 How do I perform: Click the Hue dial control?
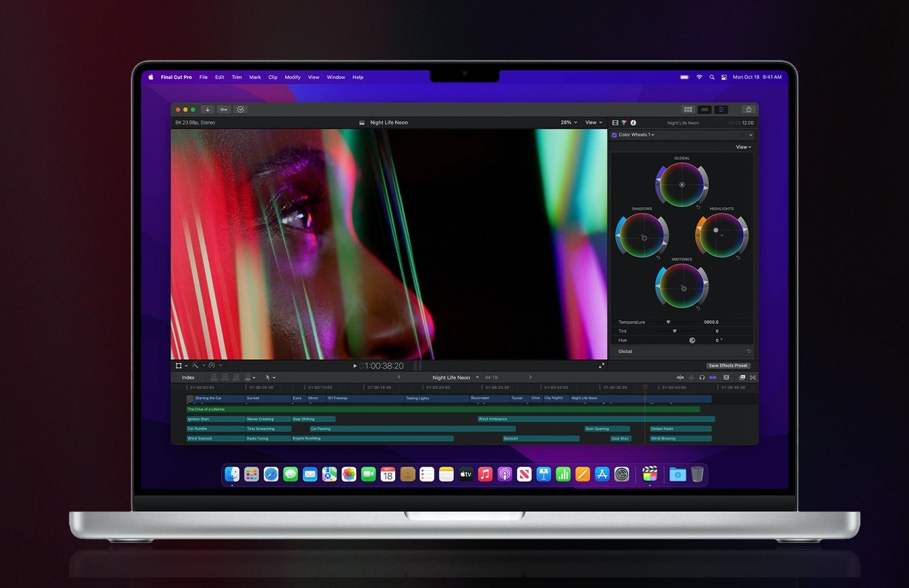[692, 341]
